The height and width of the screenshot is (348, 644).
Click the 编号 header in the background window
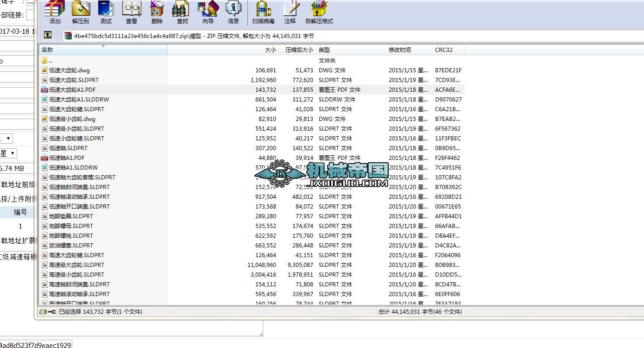click(x=20, y=212)
